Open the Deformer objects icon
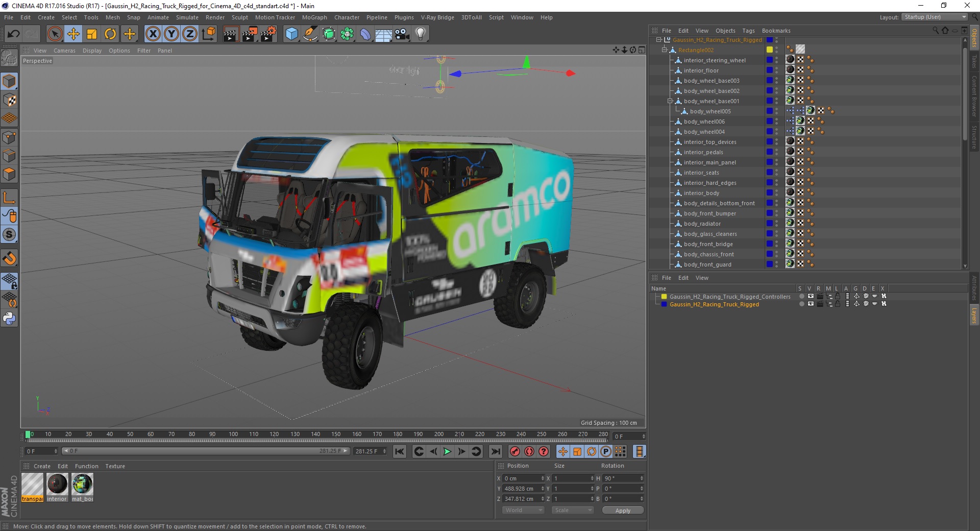Image resolution: width=980 pixels, height=531 pixels. click(x=365, y=34)
